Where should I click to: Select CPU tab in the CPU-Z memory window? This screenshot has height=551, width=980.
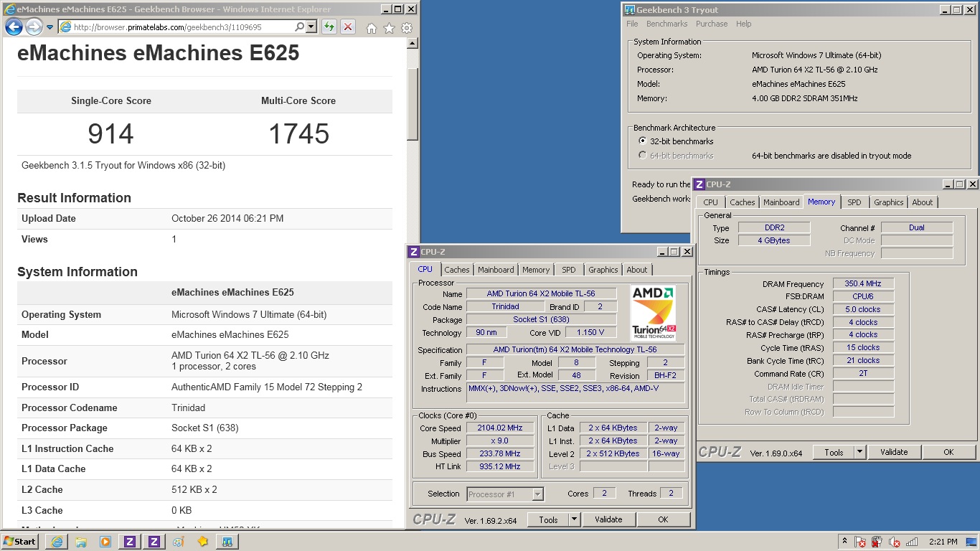click(x=711, y=202)
